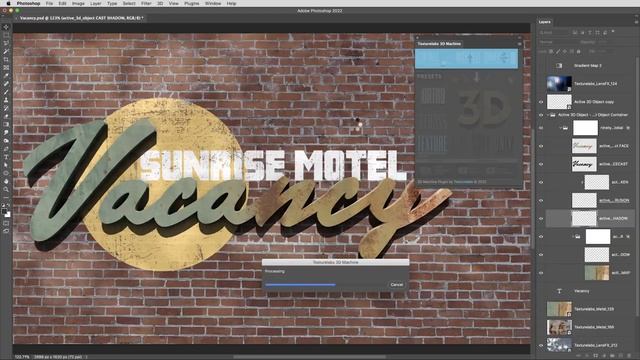
Task: Show the Gradient Map 2 layer
Action: (541, 66)
